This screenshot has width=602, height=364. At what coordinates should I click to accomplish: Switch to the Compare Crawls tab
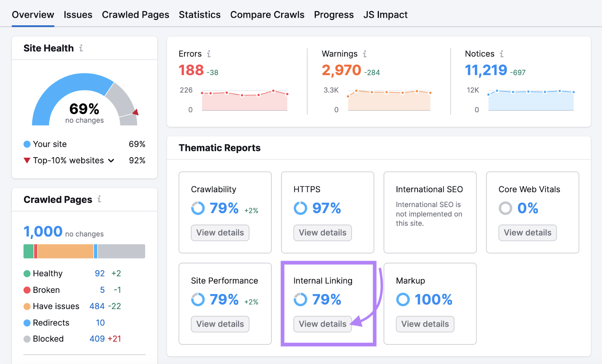tap(267, 15)
